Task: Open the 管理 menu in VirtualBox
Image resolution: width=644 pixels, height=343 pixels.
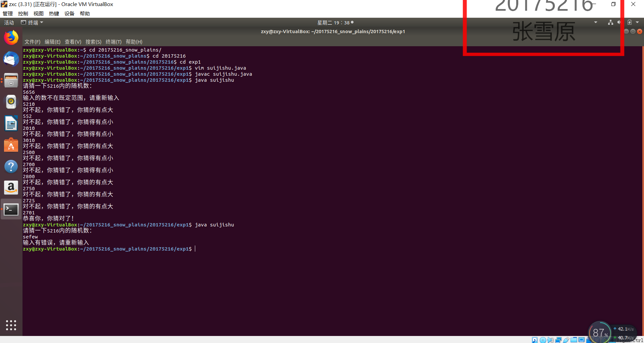Action: click(x=8, y=13)
